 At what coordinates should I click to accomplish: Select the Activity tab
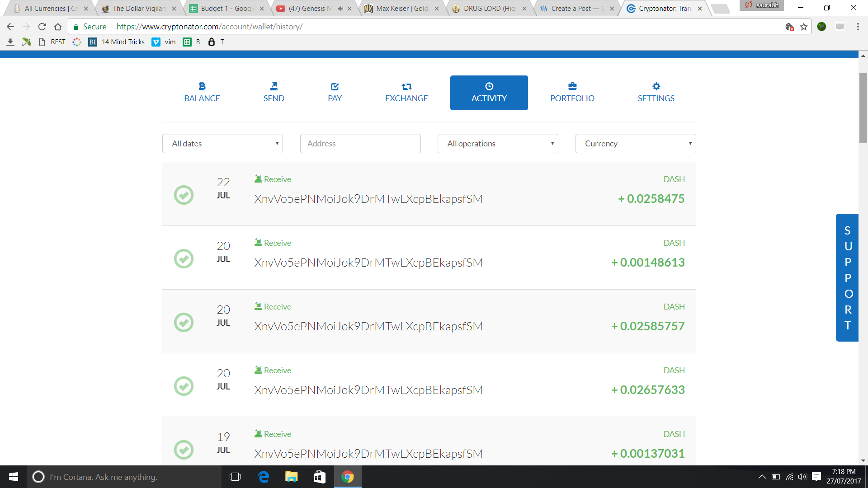pyautogui.click(x=489, y=93)
